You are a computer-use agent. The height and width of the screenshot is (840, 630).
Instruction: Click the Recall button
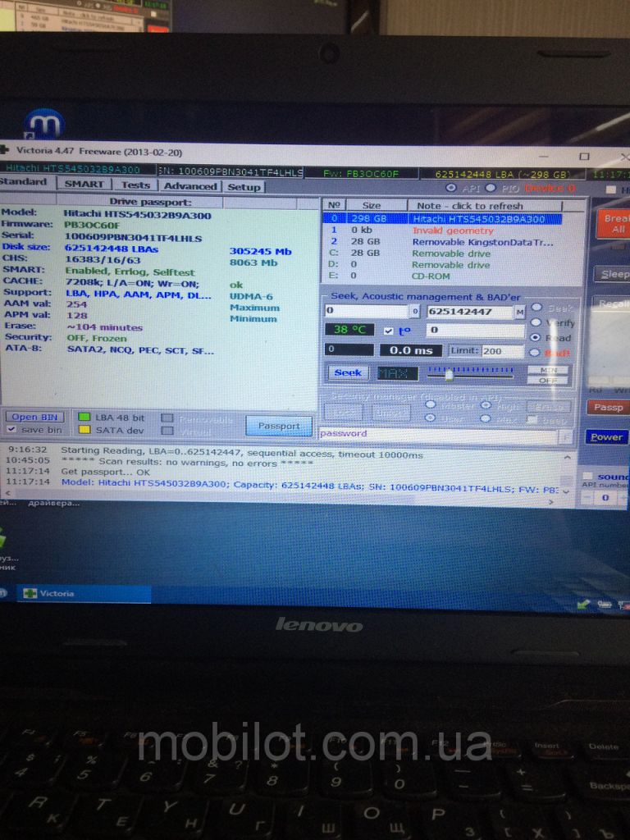coord(612,304)
